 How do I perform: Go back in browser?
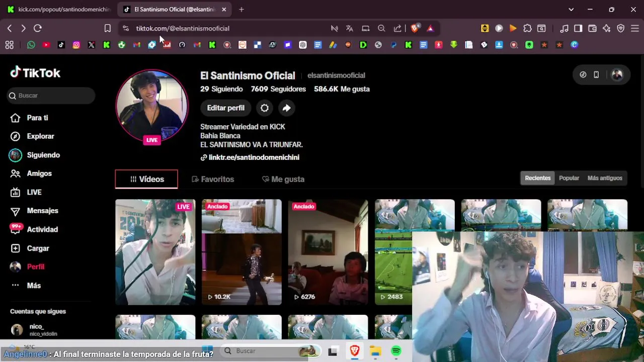[10, 29]
